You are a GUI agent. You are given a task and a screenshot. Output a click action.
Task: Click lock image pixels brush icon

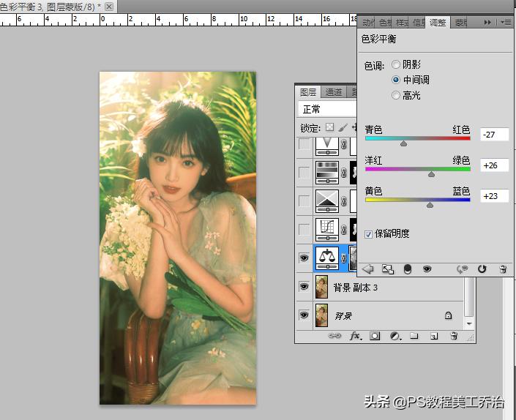[343, 127]
